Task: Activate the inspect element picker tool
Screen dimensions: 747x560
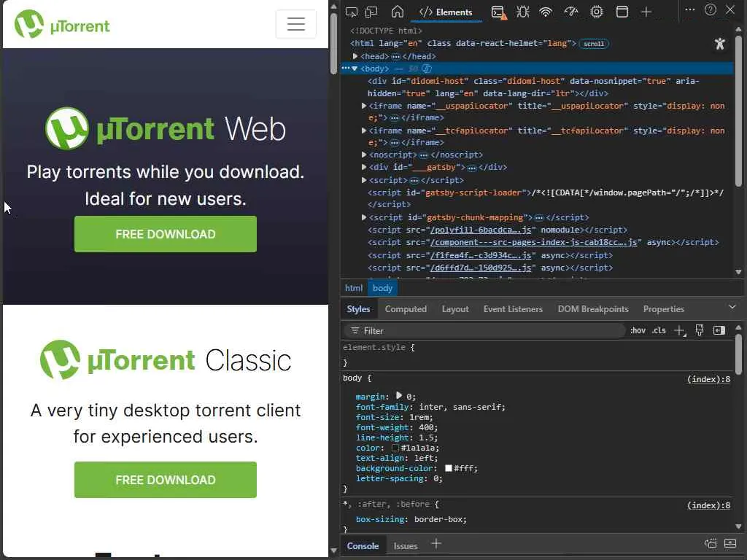Action: [352, 12]
